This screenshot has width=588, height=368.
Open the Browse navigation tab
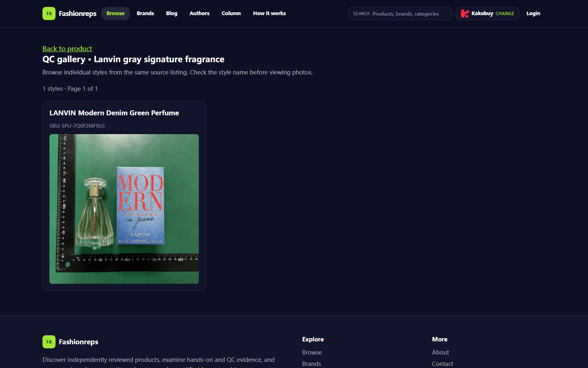(x=116, y=13)
